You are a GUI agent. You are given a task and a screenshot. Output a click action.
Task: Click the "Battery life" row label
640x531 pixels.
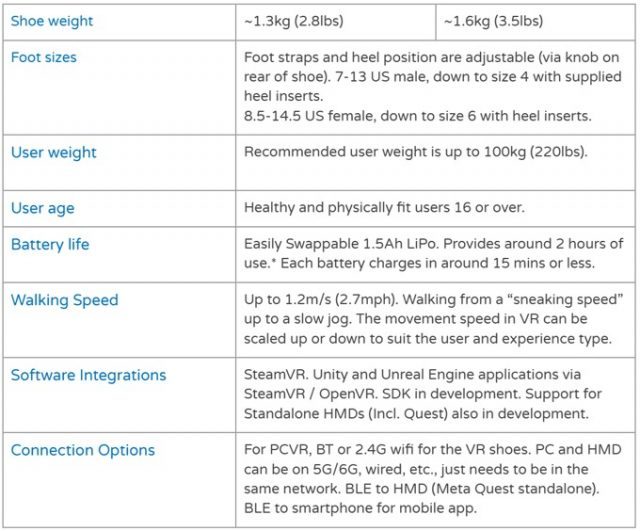[x=50, y=244]
